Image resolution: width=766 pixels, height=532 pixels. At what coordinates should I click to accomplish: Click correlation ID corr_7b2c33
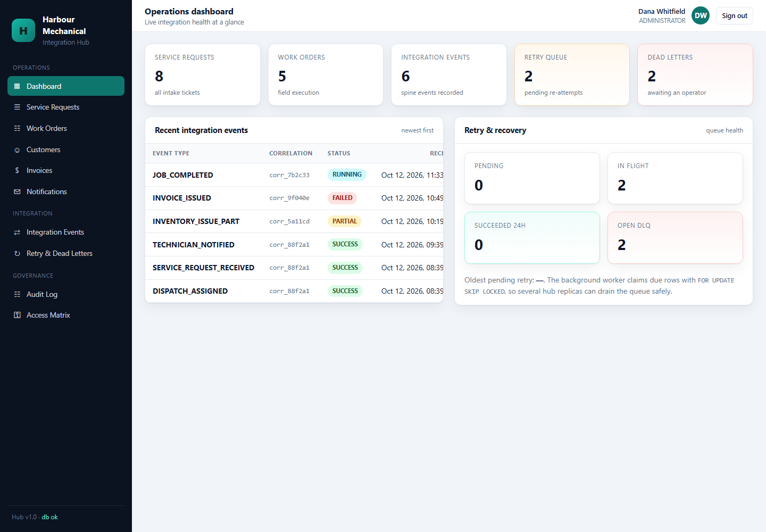click(x=289, y=175)
